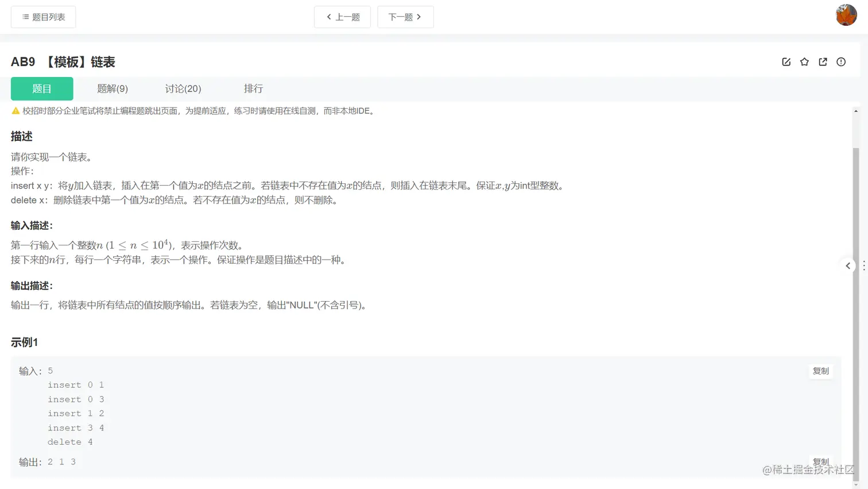Click the line 'insert 0 3'
The image size is (868, 489).
tap(76, 399)
